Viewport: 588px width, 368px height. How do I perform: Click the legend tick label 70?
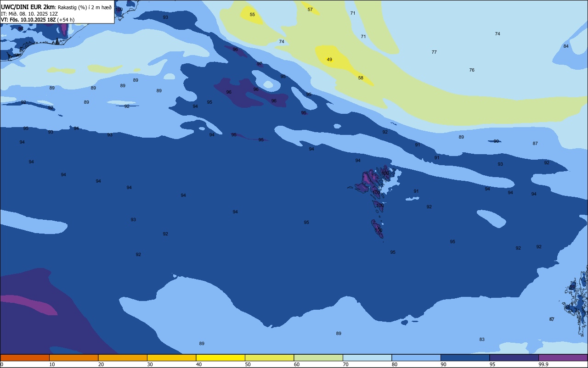tap(345, 364)
